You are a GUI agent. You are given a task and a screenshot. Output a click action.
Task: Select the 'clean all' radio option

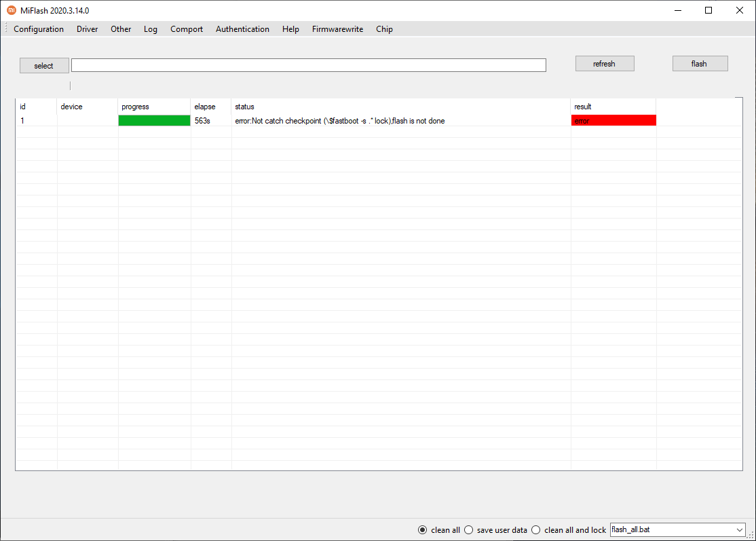coord(423,529)
